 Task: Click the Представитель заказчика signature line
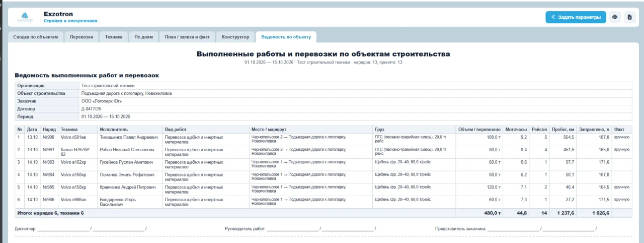[x=516, y=228]
